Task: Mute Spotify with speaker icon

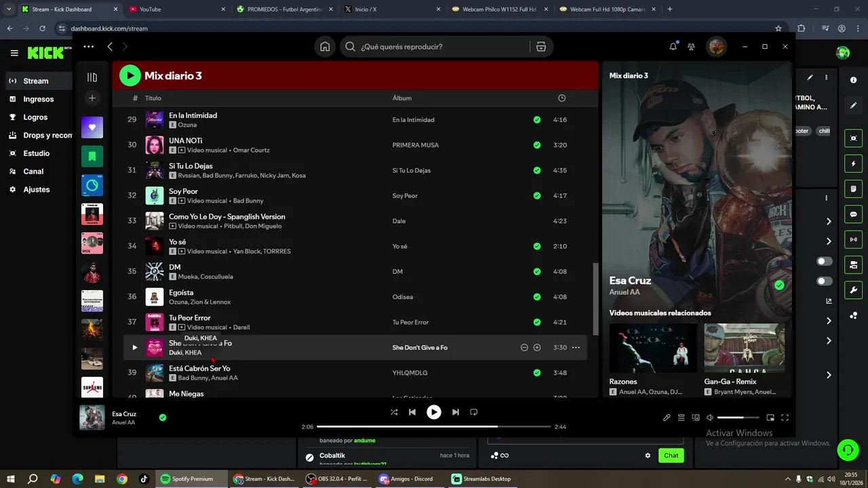Action: 710,418
